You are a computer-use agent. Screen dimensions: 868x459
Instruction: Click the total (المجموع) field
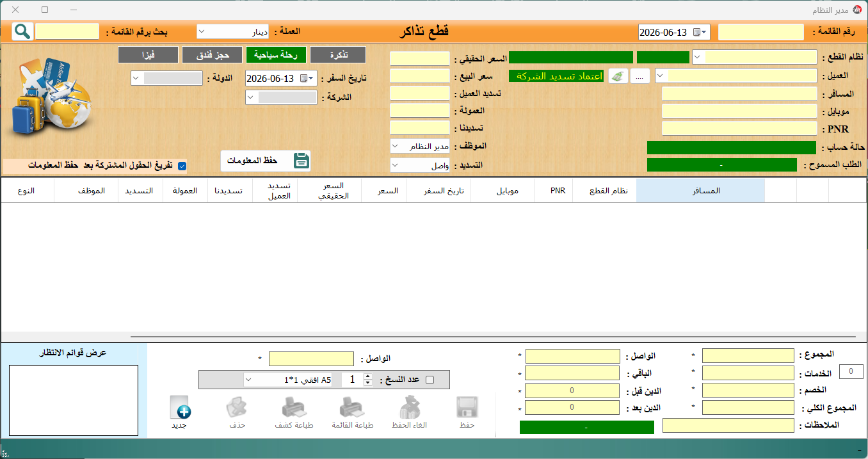[750, 356]
